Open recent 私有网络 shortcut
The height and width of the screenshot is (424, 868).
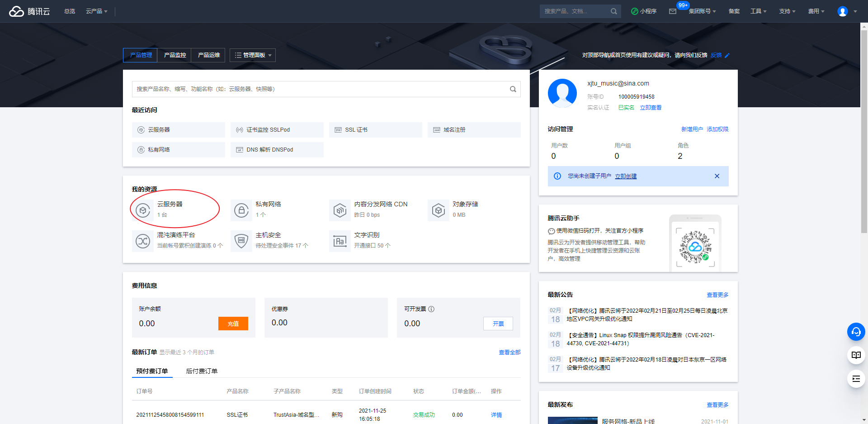point(178,150)
